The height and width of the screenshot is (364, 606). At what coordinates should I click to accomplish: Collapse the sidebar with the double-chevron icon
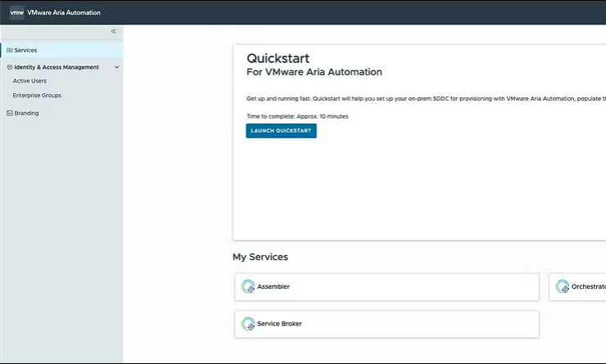[x=113, y=31]
